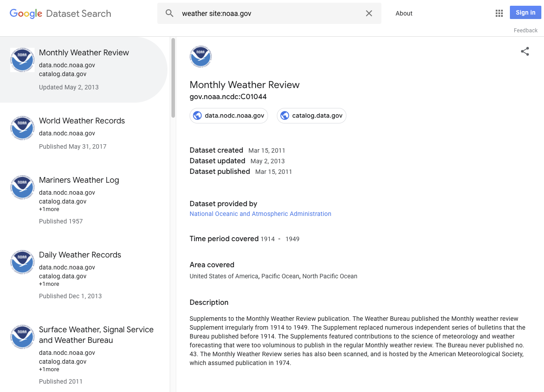Click the Sign in button

point(525,12)
